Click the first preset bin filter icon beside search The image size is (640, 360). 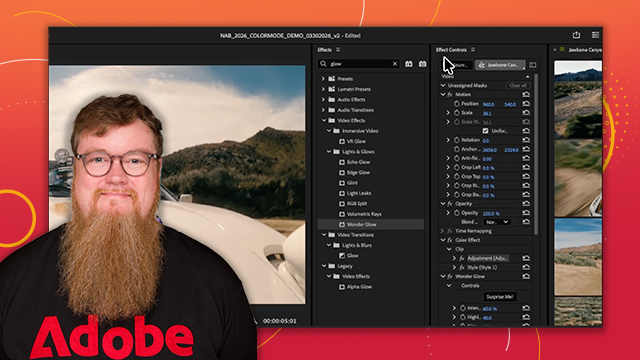click(x=409, y=64)
